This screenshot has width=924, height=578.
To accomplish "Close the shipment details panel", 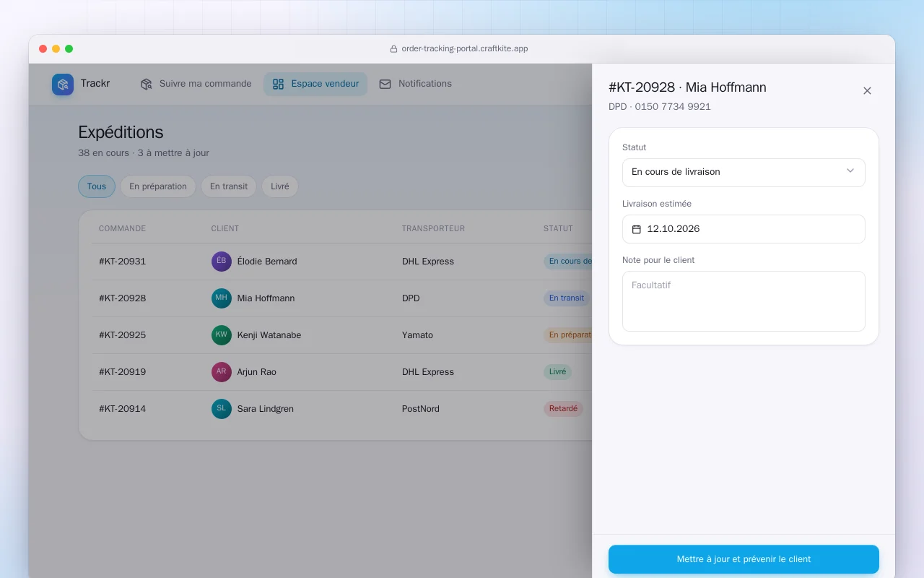I will tap(867, 91).
